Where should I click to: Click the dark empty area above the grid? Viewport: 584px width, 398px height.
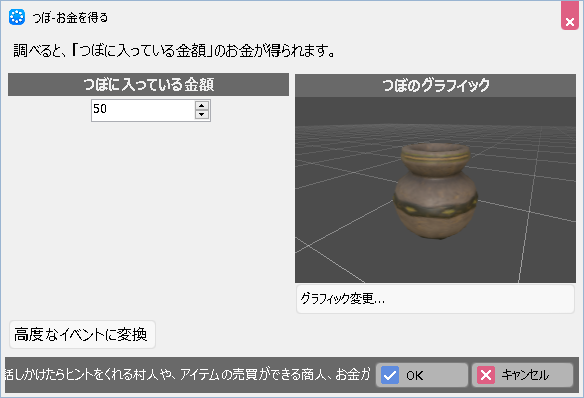tap(435, 111)
